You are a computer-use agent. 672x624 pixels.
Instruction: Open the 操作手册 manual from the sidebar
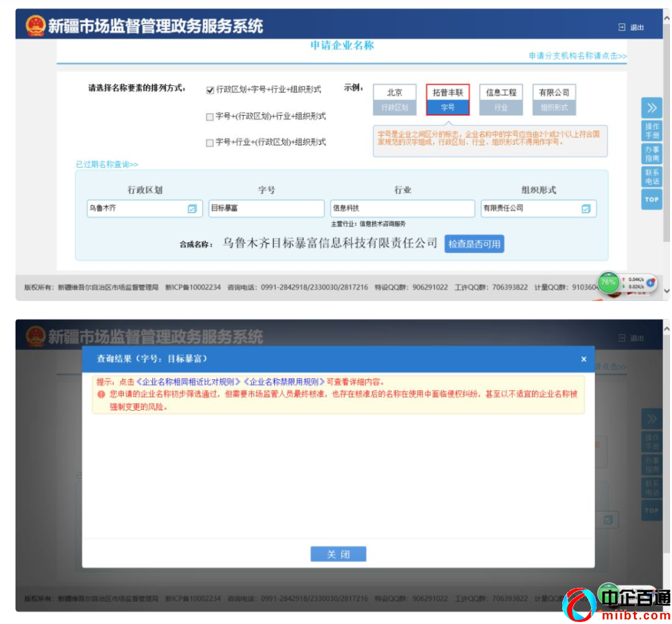(651, 130)
